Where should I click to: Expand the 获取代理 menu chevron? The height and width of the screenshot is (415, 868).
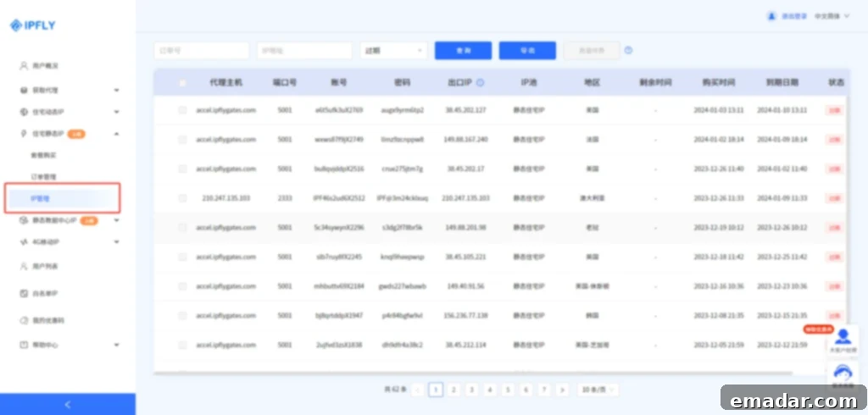tap(116, 90)
